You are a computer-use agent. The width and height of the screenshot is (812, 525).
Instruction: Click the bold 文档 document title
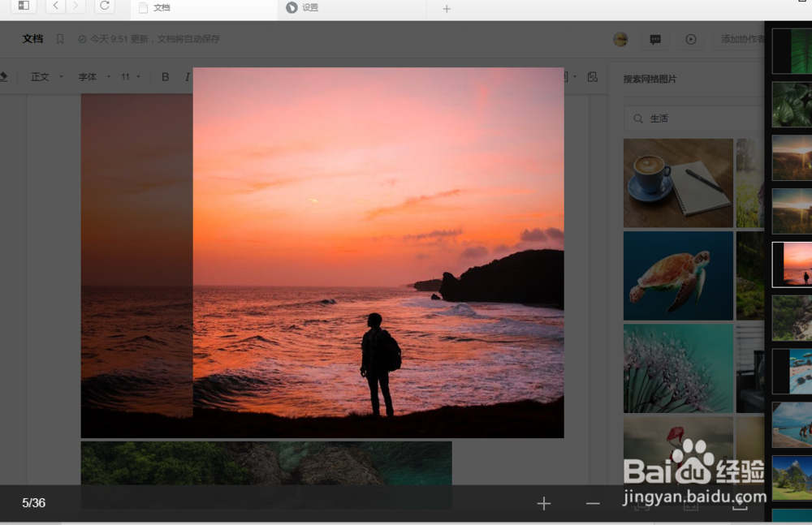(32, 39)
